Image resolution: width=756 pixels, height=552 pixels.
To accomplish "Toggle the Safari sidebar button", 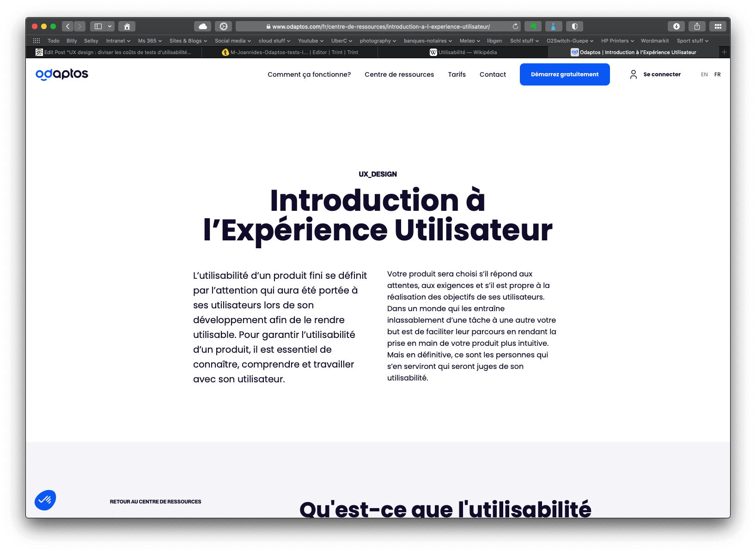I will [98, 26].
